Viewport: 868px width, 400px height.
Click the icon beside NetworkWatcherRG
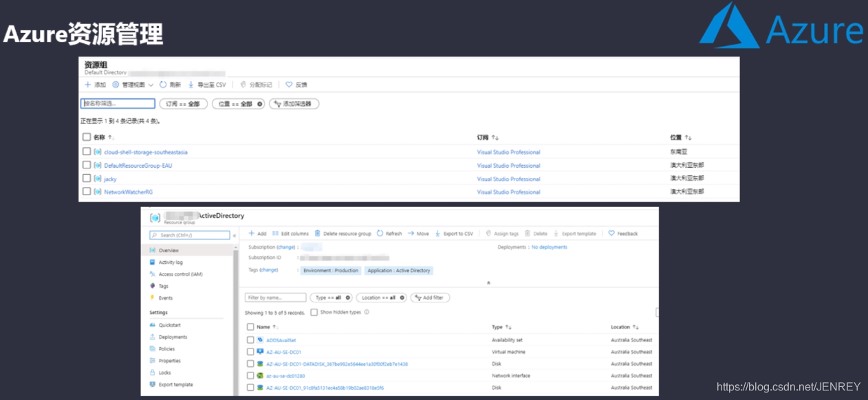[x=98, y=192]
